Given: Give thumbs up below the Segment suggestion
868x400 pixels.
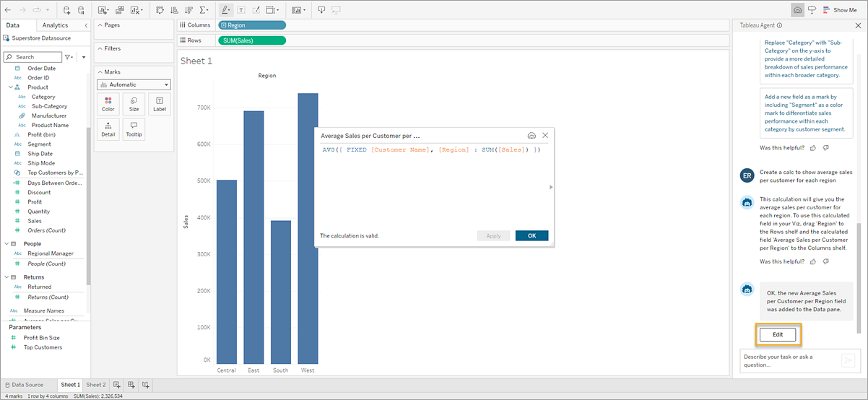Looking at the screenshot, I should pyautogui.click(x=812, y=147).
